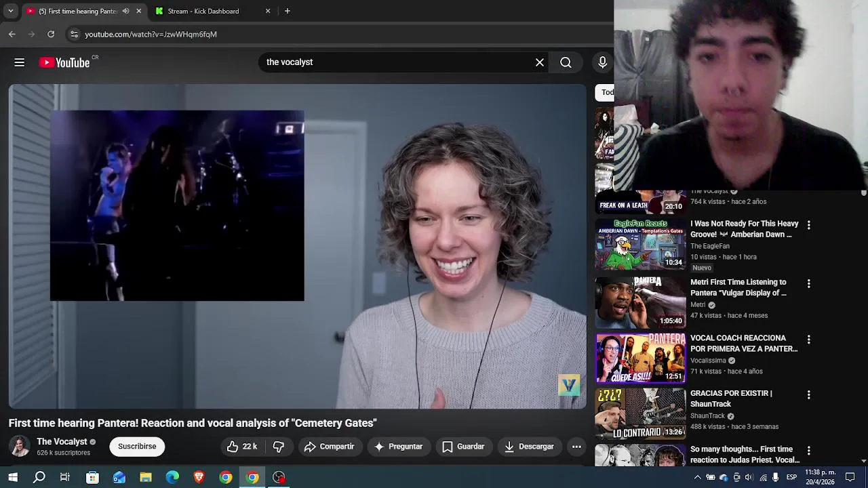Select the address bar URL
This screenshot has width=868, height=488.
tap(151, 34)
